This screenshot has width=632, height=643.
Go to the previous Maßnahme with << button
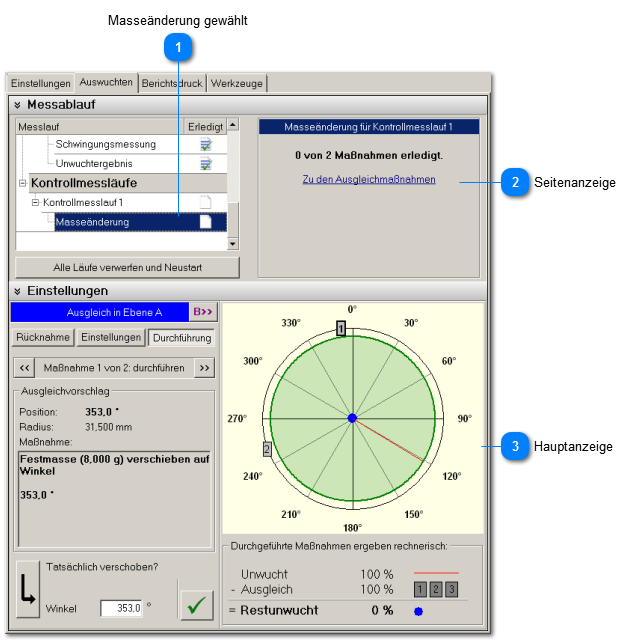[x=25, y=368]
